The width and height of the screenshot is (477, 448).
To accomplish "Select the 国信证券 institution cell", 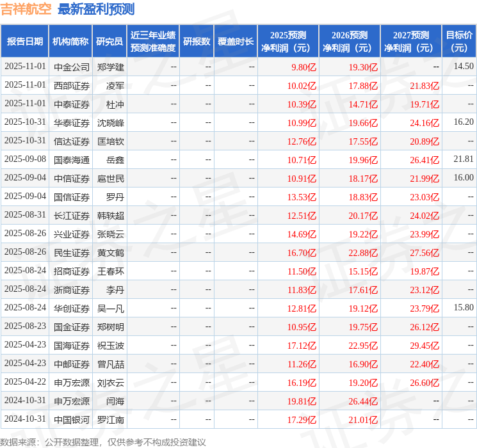I will (72, 197).
